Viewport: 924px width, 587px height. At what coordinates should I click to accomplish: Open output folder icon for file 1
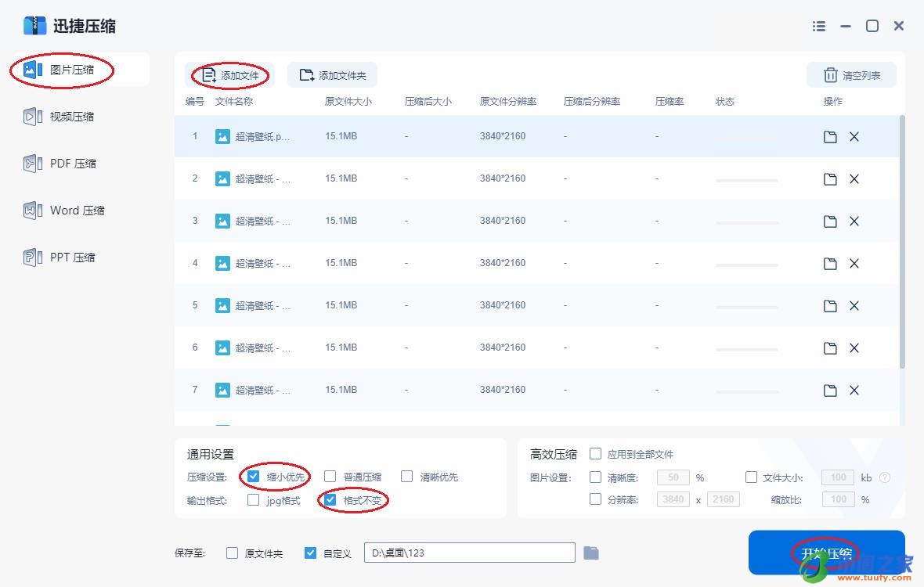pyautogui.click(x=830, y=135)
